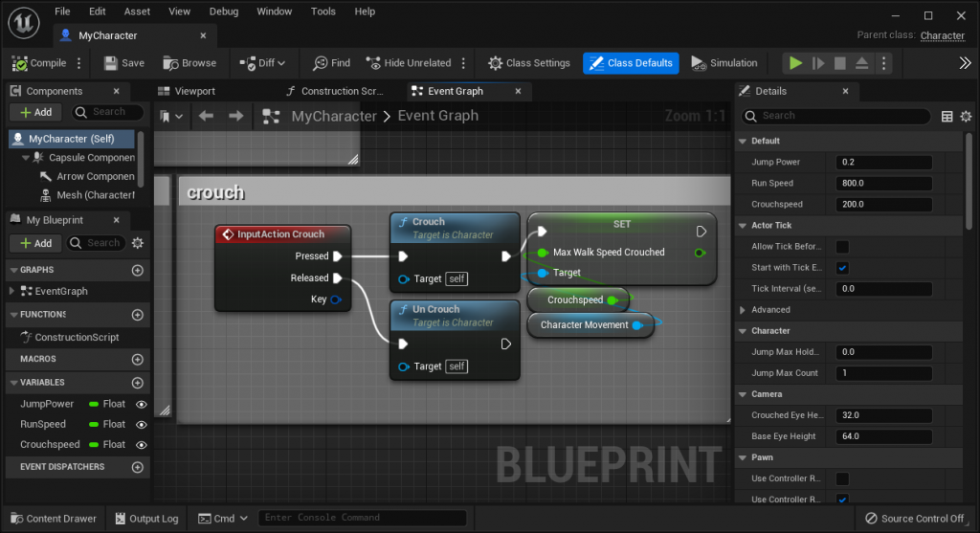Open My Blueprint settings gear
The image size is (980, 533).
(138, 243)
